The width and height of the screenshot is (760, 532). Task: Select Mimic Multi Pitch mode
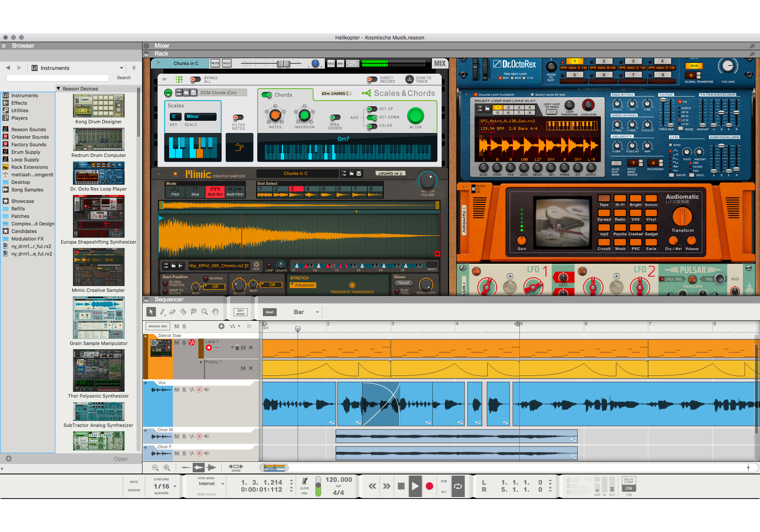pos(235,192)
